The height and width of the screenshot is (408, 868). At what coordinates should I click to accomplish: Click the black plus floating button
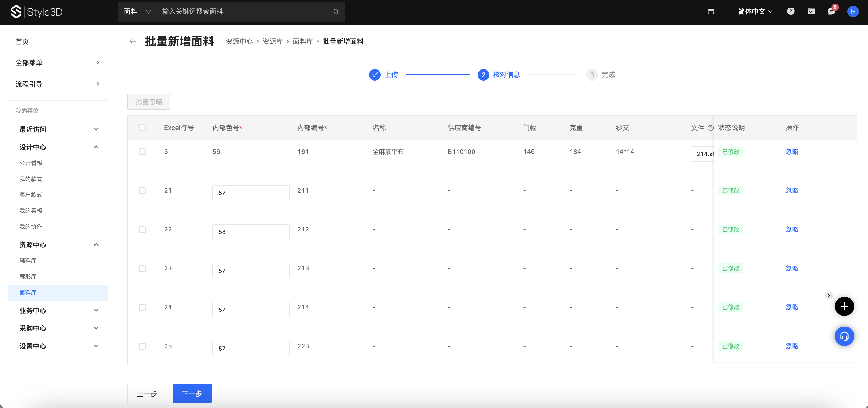[844, 306]
